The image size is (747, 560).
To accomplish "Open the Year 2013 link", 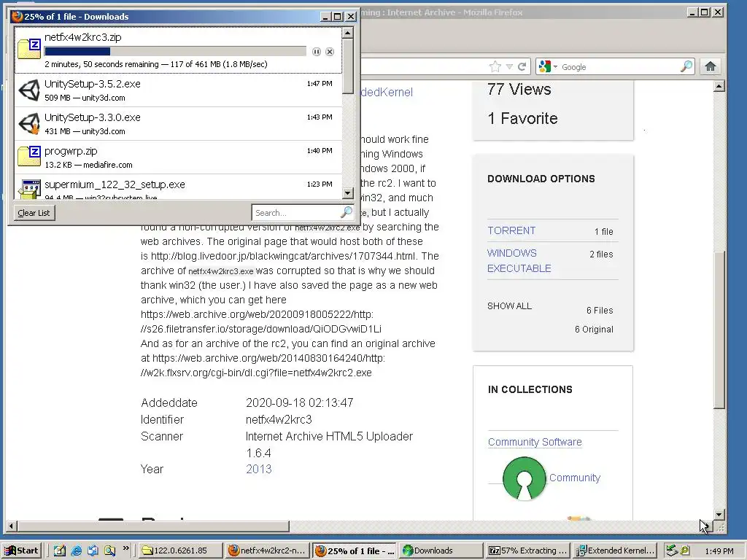I will (259, 469).
